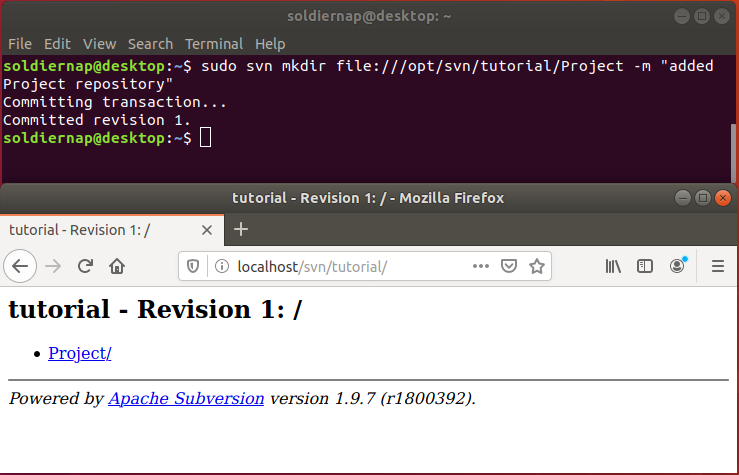Click the Firefox forward arrow

53,266
